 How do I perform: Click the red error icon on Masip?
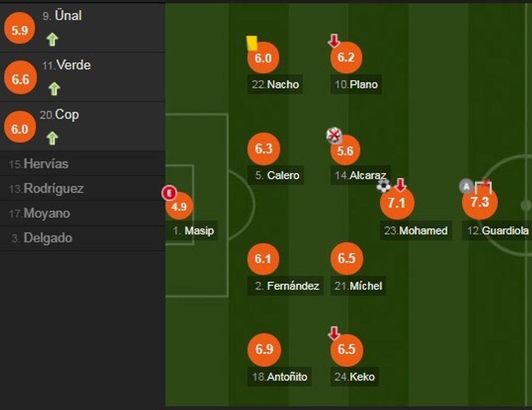170,193
